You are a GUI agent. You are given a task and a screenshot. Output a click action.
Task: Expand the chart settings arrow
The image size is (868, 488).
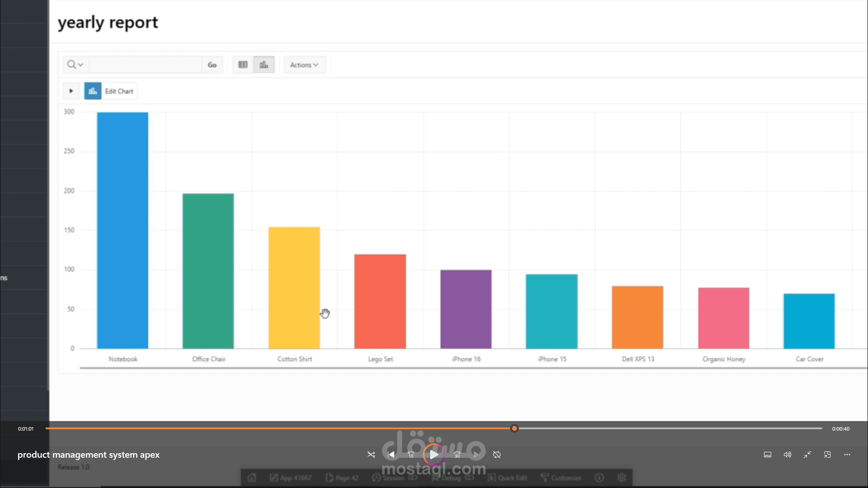[71, 91]
